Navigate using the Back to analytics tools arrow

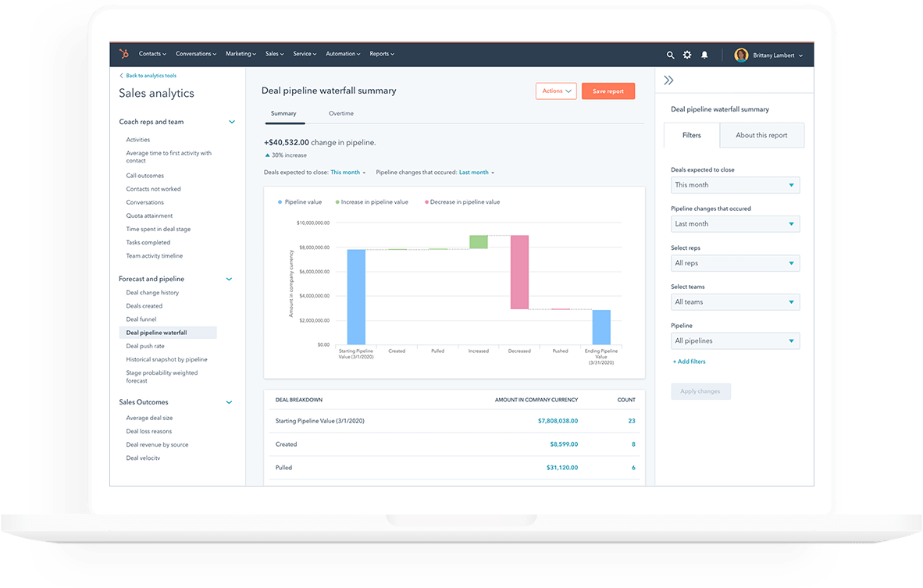(x=121, y=75)
